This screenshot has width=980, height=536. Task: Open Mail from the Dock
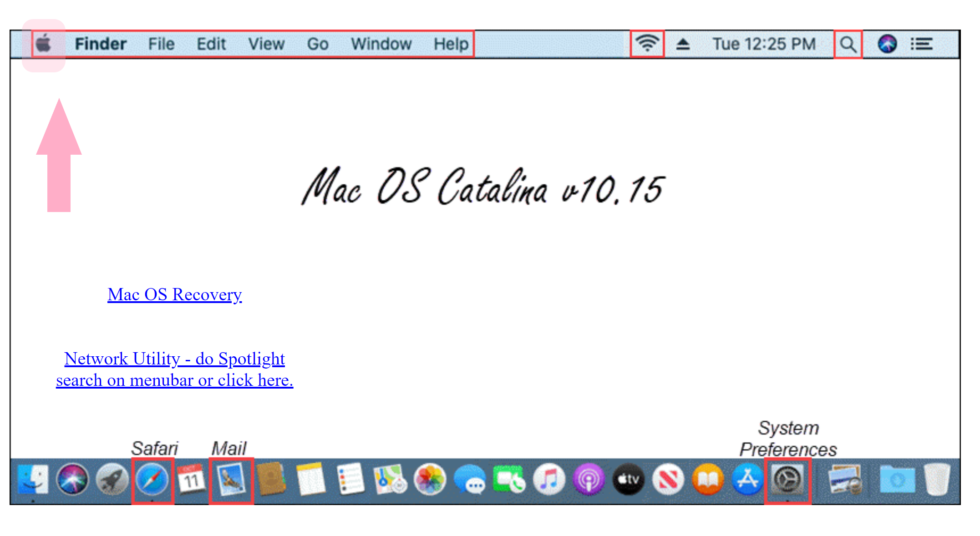(231, 480)
